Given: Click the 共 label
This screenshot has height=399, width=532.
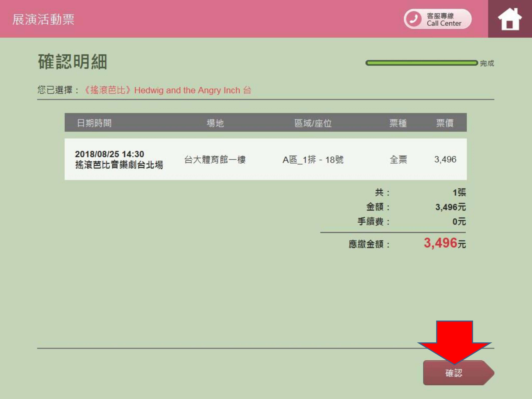Looking at the screenshot, I should tap(382, 192).
